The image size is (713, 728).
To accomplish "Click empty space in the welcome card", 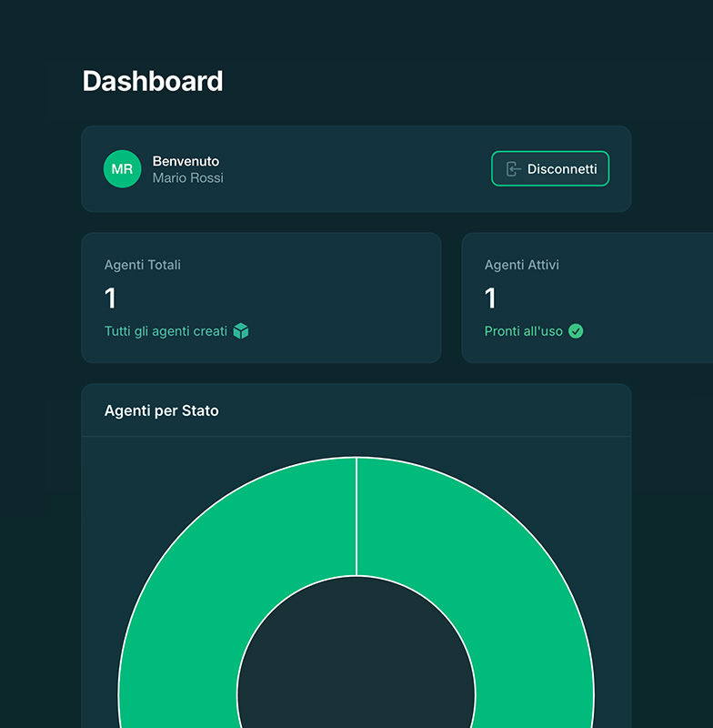I will (x=364, y=169).
